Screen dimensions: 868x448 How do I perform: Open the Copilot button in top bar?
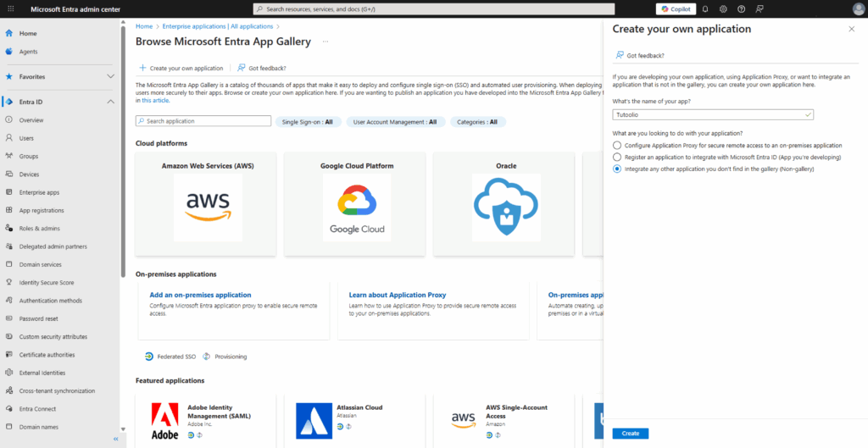pos(675,8)
